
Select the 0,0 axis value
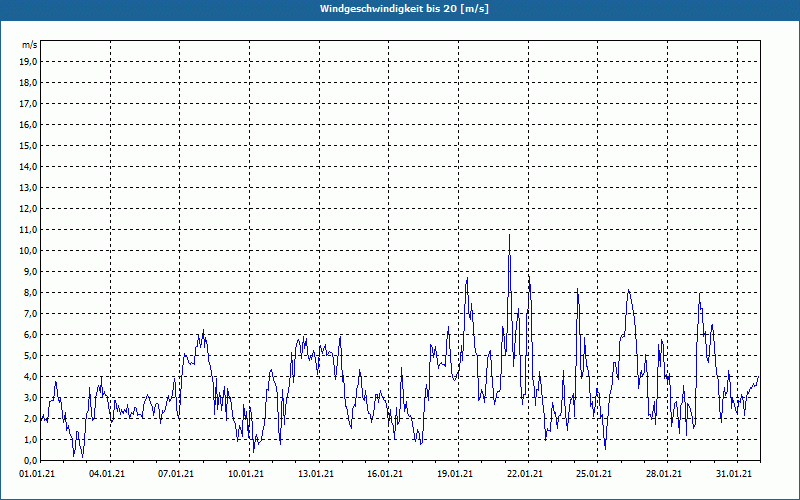point(30,460)
